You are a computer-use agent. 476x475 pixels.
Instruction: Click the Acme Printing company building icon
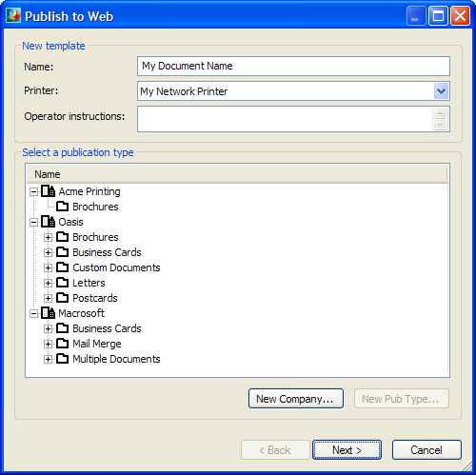[x=49, y=191]
